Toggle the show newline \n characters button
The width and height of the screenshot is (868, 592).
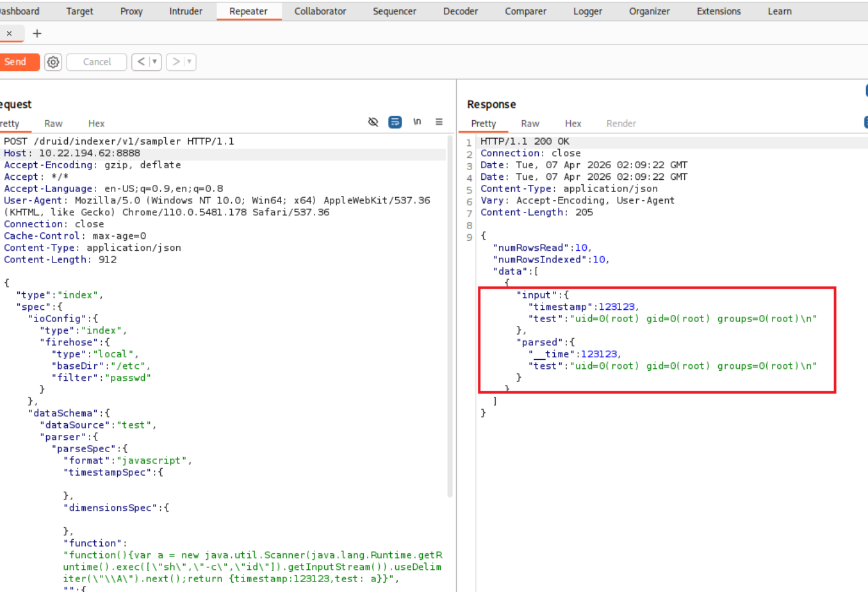coord(417,122)
